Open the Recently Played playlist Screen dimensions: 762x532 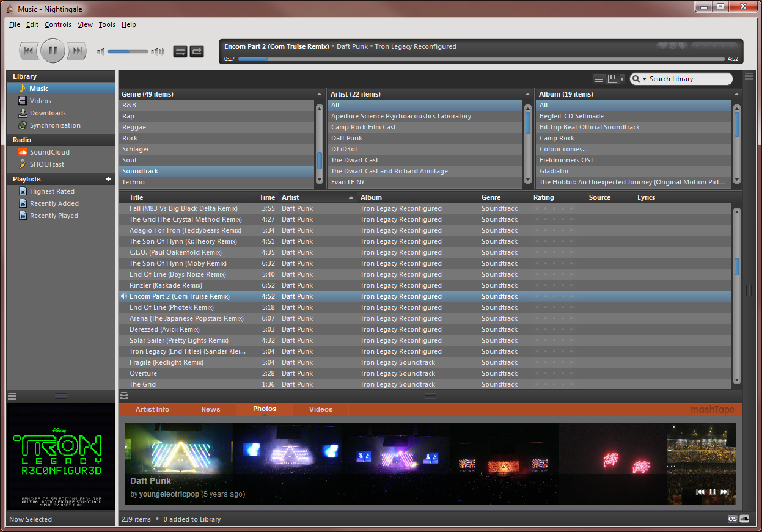pos(61,216)
